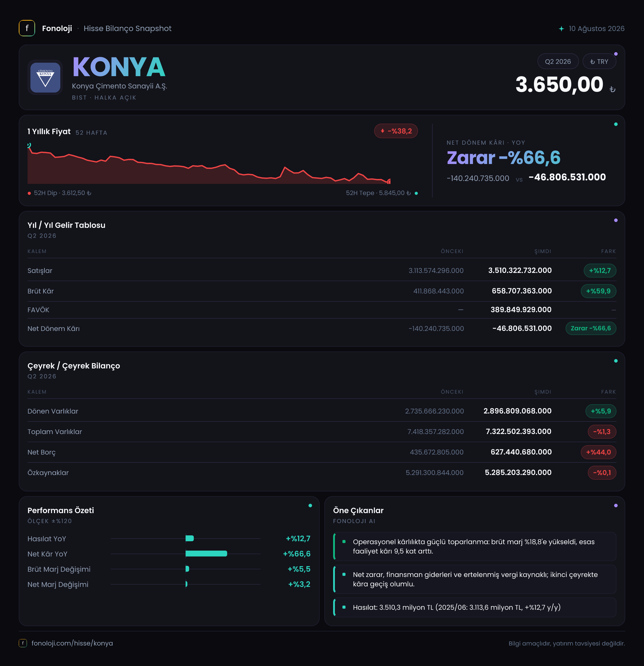Click the Fonoloji logo icon in header
Image resolution: width=644 pixels, height=666 pixels.
pyautogui.click(x=27, y=28)
